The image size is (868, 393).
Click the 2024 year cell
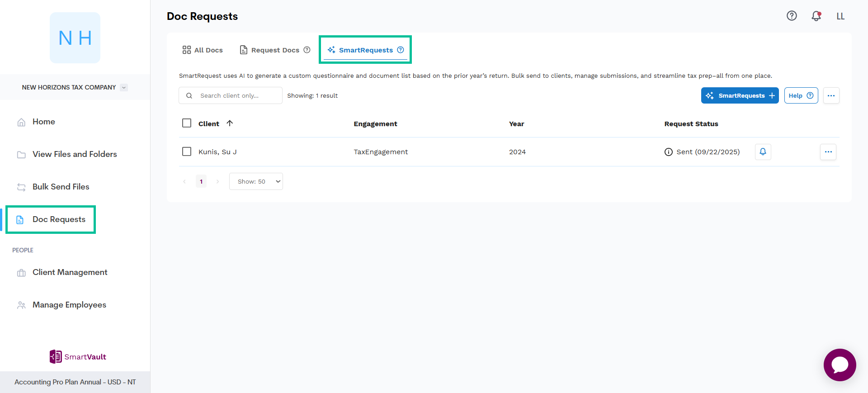click(x=517, y=152)
